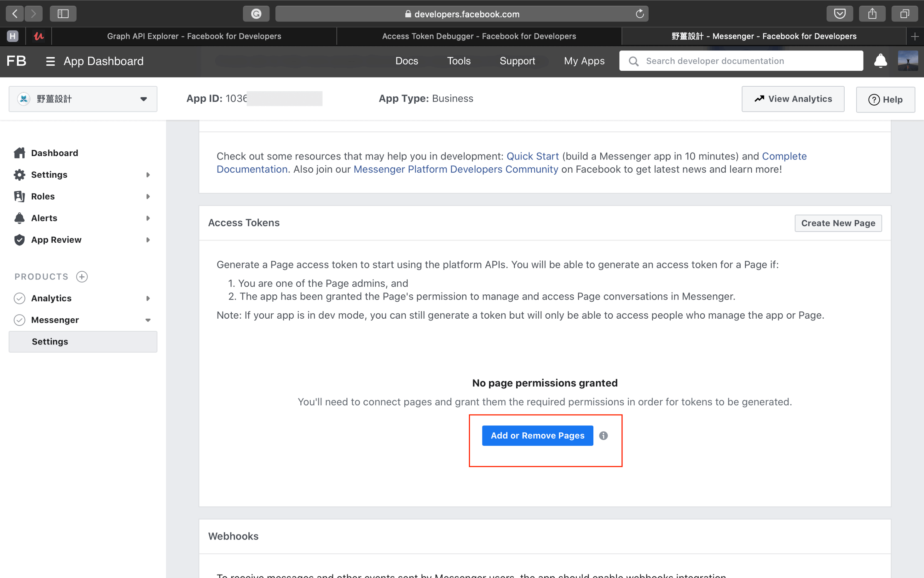This screenshot has width=924, height=578.
Task: Expand the App Review submenu arrow
Action: tap(148, 240)
